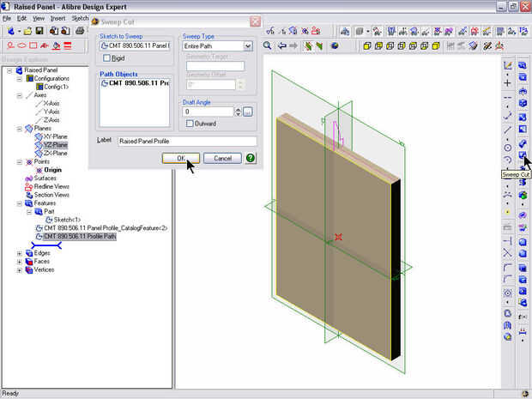Select Sketch<1> under Part
Image resolution: width=532 pixels, height=399 pixels.
67,220
